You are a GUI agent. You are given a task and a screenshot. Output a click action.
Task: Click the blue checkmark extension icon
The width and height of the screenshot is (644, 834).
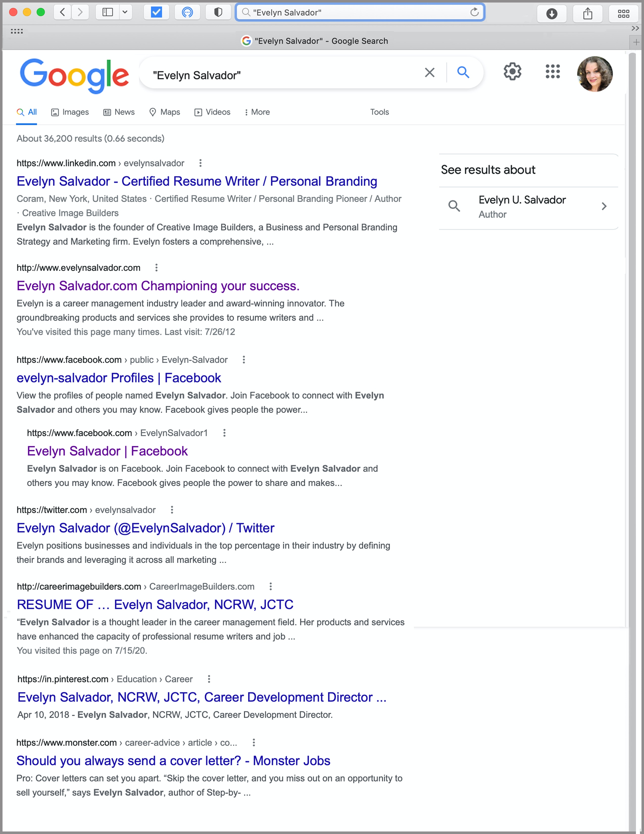tap(156, 12)
